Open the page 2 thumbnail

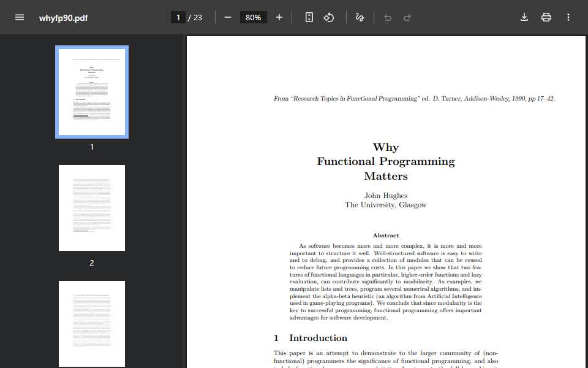point(92,208)
